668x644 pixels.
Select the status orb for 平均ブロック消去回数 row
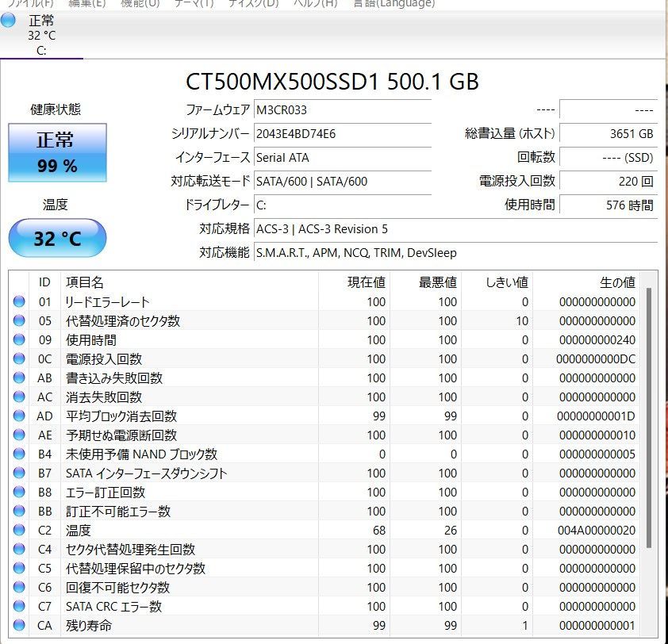click(19, 416)
